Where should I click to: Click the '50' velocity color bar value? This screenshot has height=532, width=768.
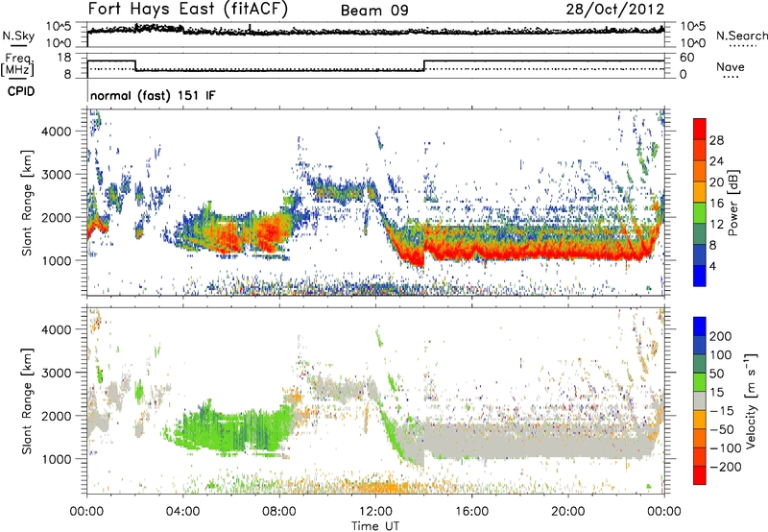[716, 374]
